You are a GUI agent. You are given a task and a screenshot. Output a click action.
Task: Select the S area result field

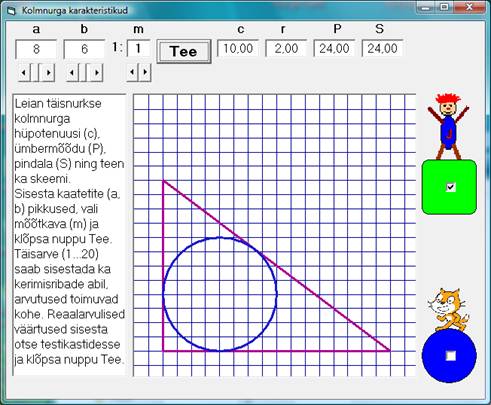coord(382,48)
